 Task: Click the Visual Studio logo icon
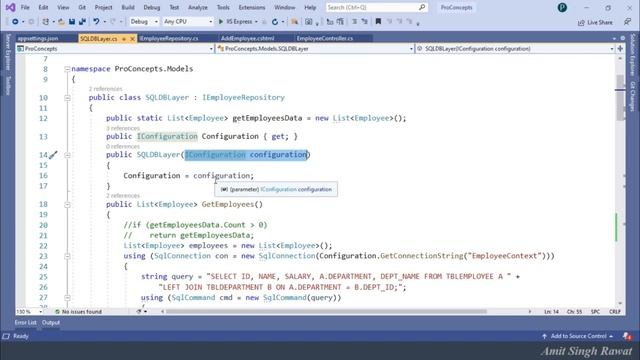coord(10,7)
